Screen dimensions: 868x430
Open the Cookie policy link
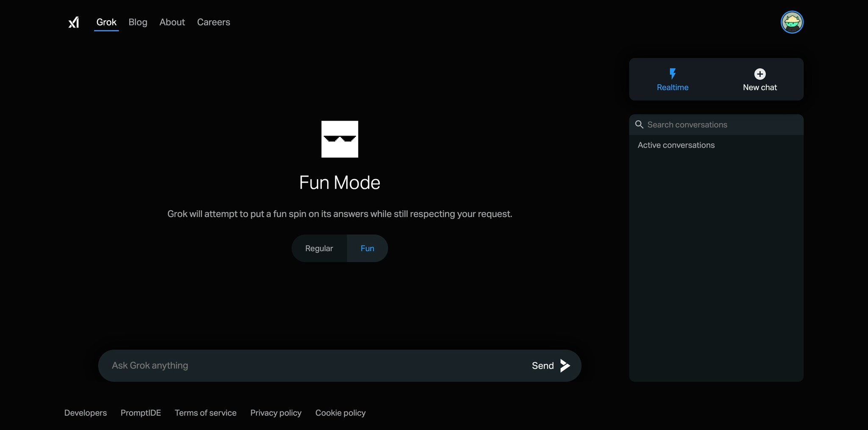point(340,413)
